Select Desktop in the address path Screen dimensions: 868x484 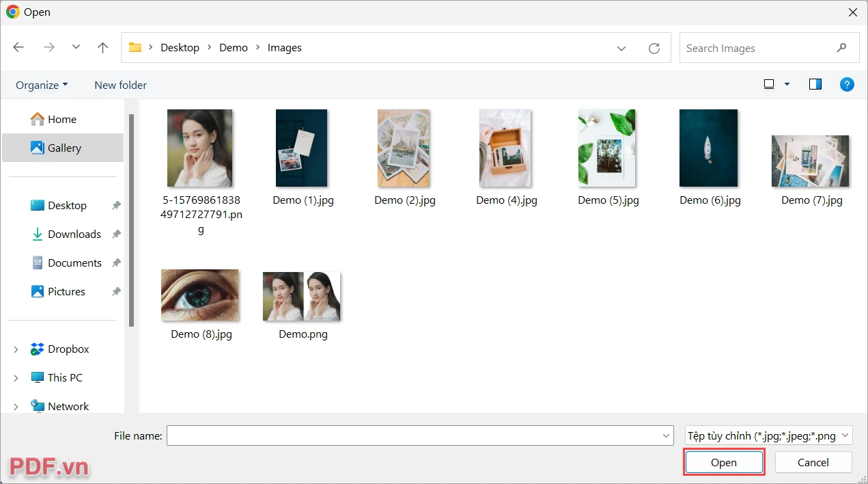pos(180,48)
